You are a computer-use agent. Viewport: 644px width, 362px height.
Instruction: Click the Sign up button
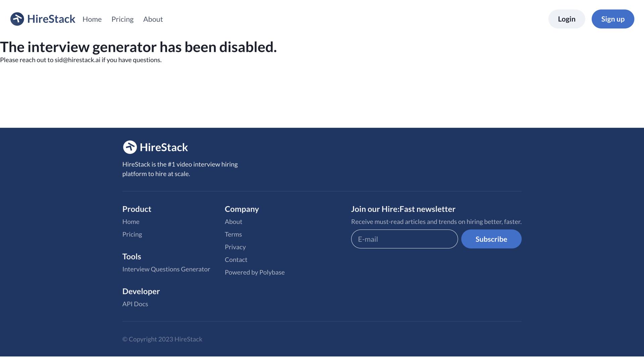pyautogui.click(x=612, y=19)
